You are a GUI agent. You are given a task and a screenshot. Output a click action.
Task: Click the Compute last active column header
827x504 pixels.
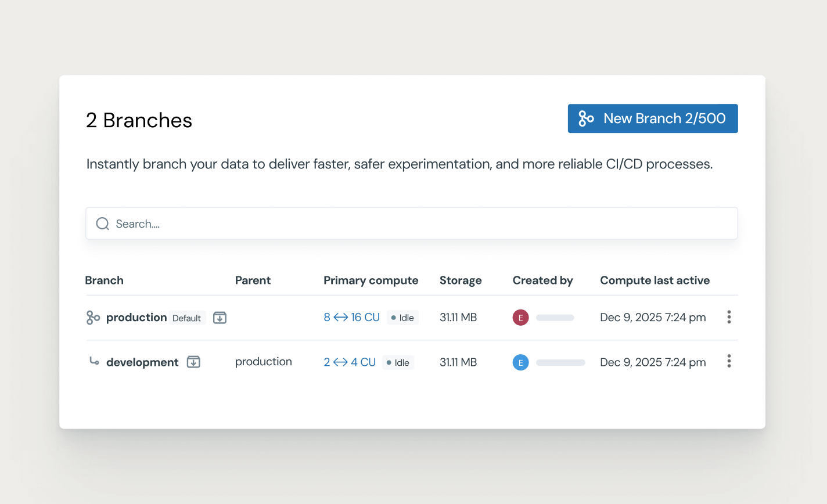655,280
